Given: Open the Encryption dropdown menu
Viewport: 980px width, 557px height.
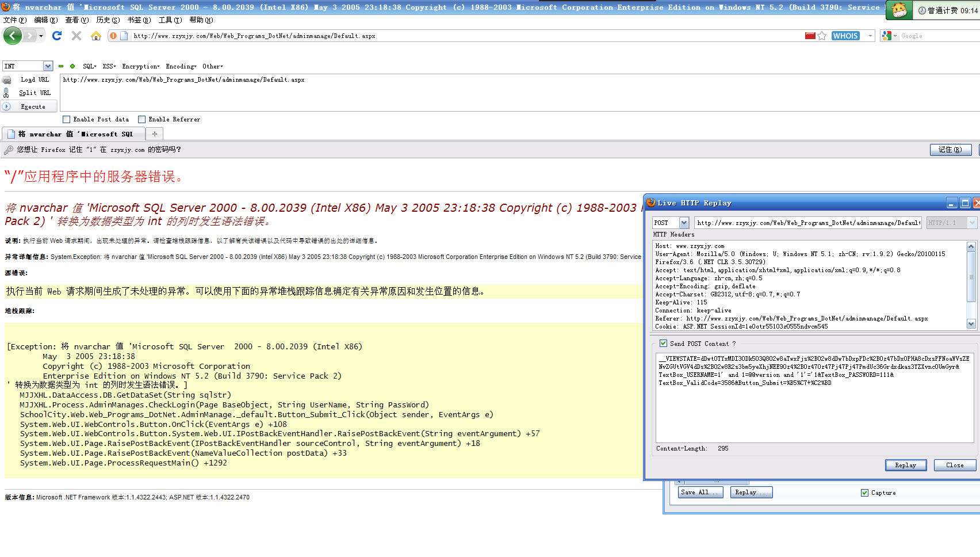Looking at the screenshot, I should [141, 66].
